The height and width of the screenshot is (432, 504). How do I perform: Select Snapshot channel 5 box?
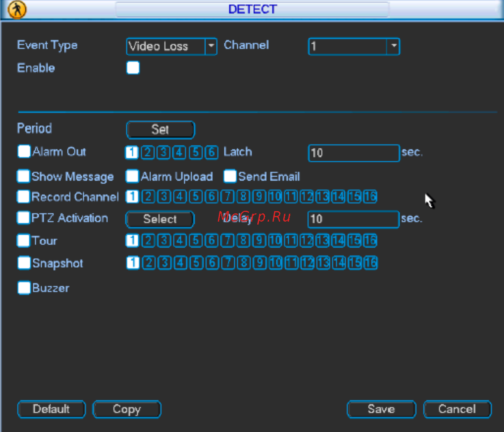(x=196, y=263)
